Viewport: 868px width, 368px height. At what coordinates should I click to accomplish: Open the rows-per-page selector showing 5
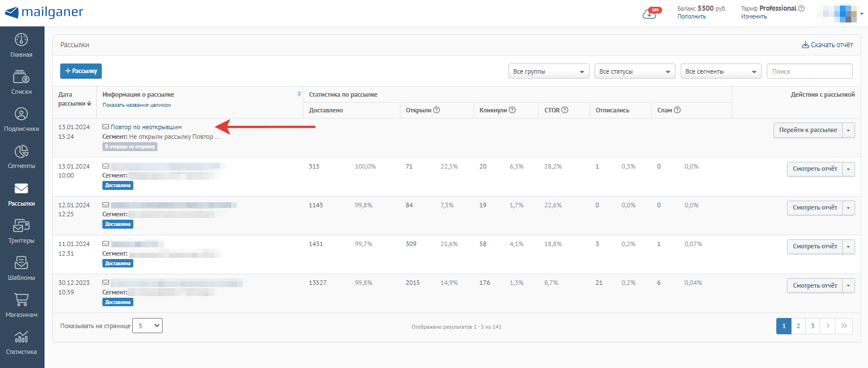pyautogui.click(x=147, y=326)
